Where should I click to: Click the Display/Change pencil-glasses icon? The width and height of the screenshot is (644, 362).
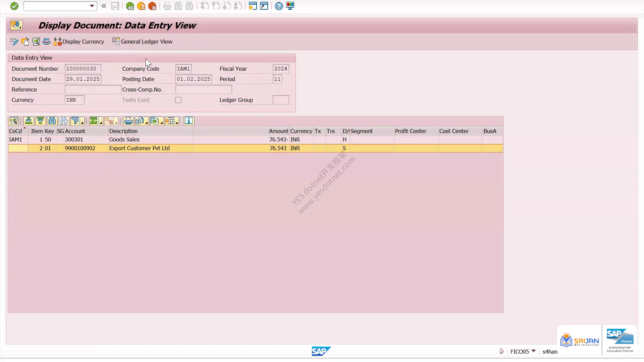[14, 42]
